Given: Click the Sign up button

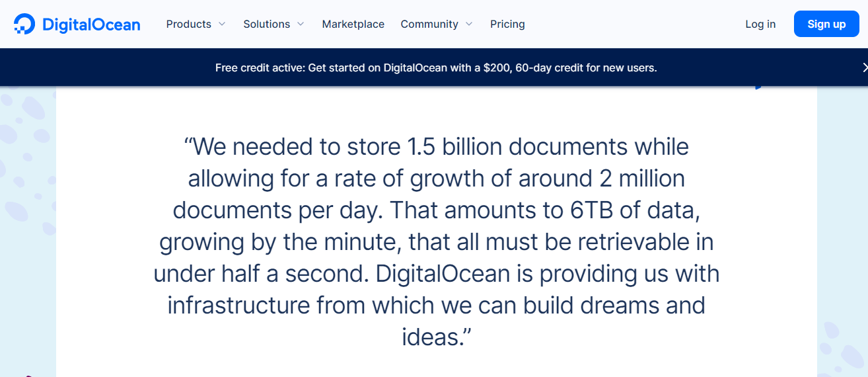Looking at the screenshot, I should [x=826, y=24].
